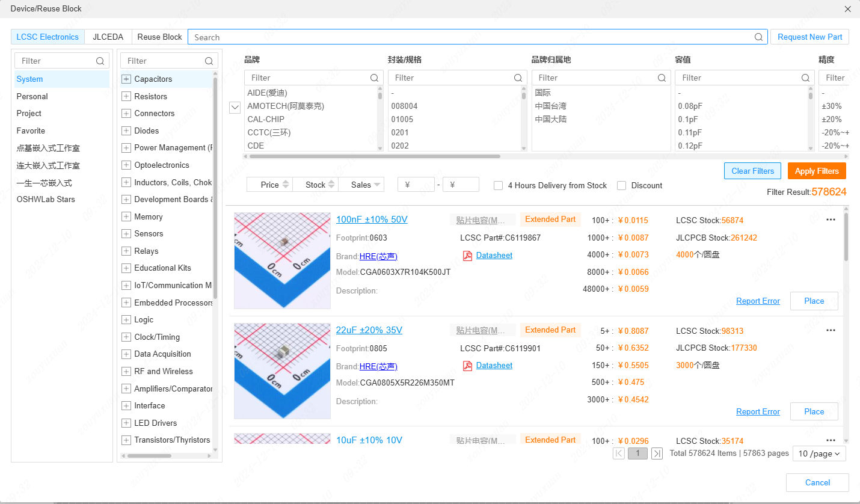Sort the results by Price
This screenshot has height=504, width=860.
point(269,185)
